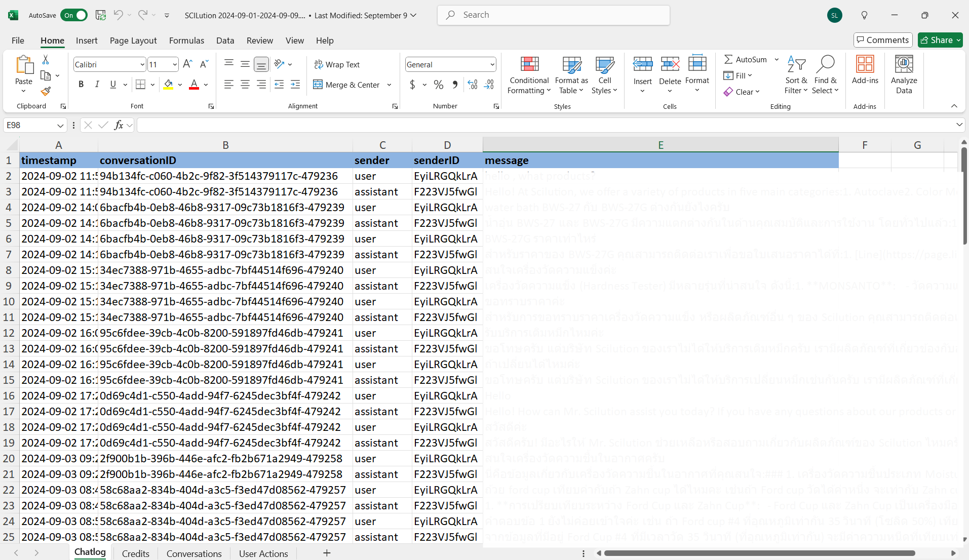This screenshot has height=560, width=969.
Task: Click the Comments button
Action: [882, 40]
